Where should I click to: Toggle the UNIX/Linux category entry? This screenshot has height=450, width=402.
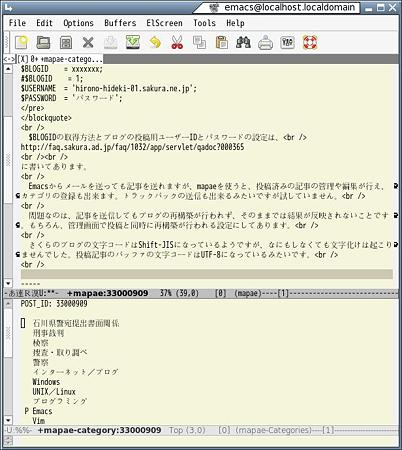click(x=54, y=392)
